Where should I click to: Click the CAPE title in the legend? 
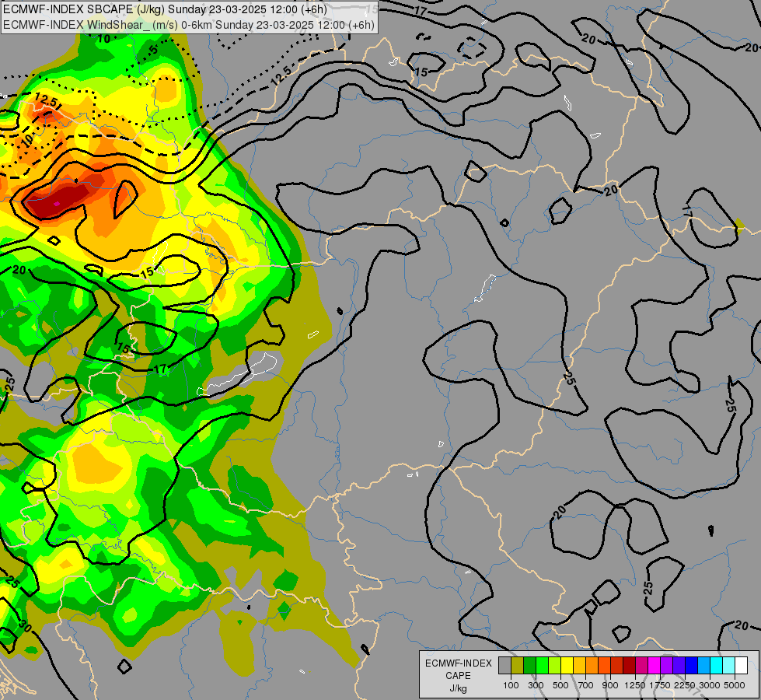[458, 676]
